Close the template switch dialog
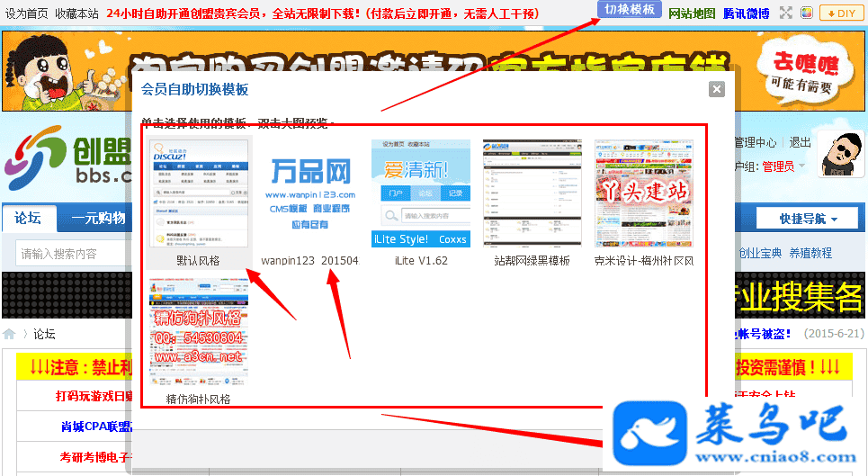The image size is (868, 476). click(x=716, y=89)
